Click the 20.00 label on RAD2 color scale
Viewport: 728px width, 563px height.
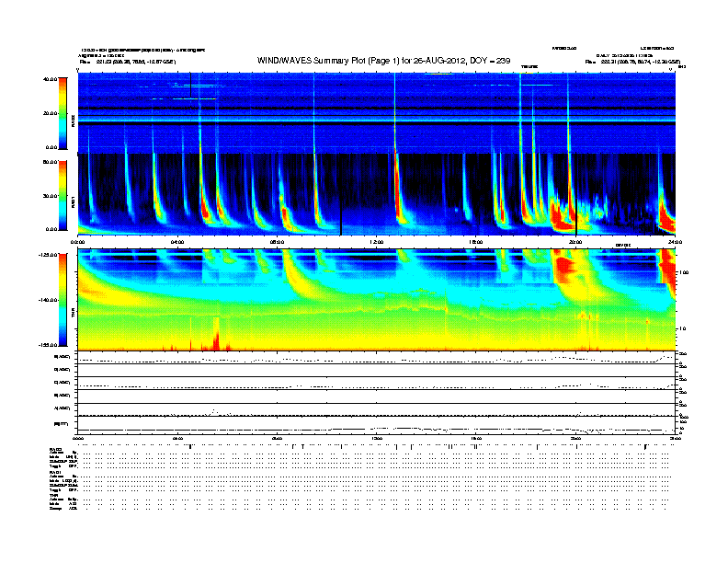tap(50, 113)
